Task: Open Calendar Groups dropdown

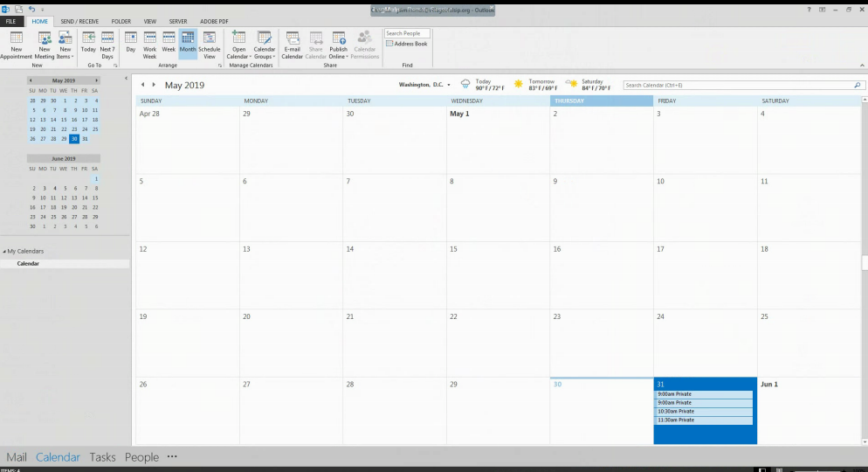Action: coord(264,45)
